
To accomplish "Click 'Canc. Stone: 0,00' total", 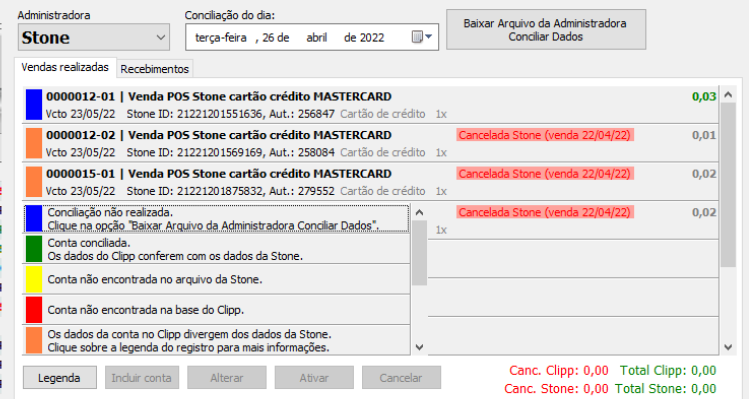I will pos(556,388).
